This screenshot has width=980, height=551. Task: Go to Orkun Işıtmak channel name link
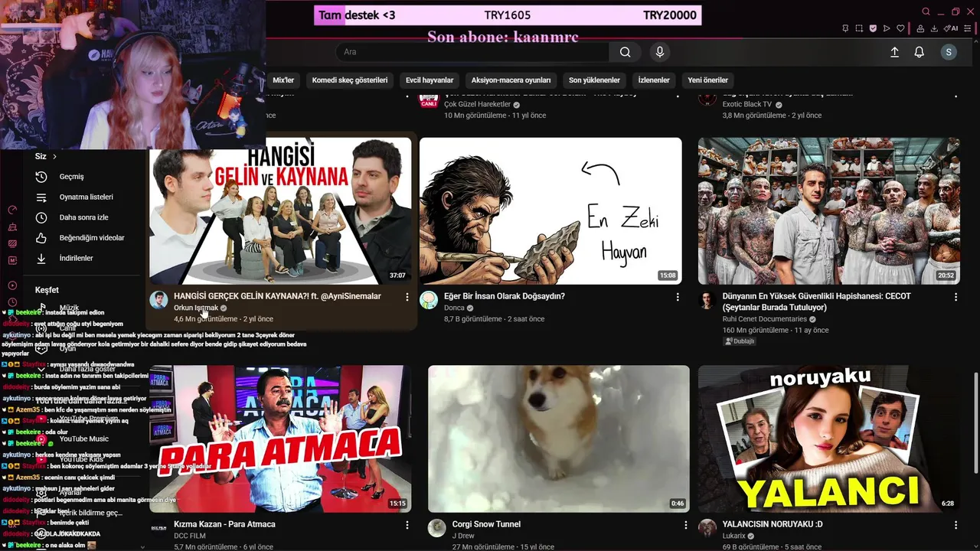point(196,308)
